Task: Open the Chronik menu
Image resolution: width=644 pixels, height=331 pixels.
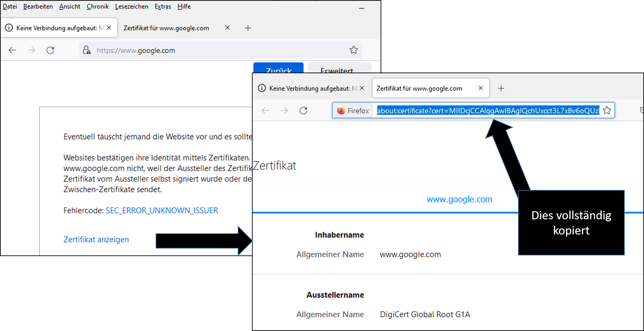Action: [98, 6]
